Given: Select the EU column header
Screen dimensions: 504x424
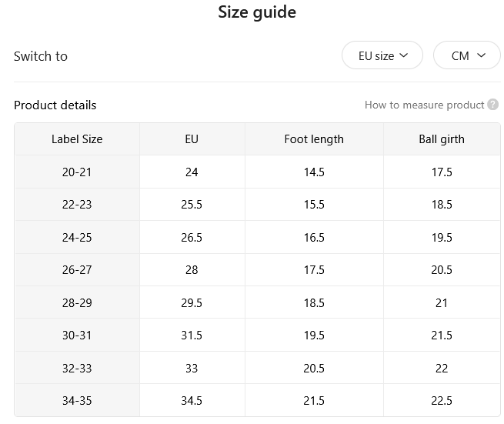Looking at the screenshot, I should pyautogui.click(x=192, y=139).
